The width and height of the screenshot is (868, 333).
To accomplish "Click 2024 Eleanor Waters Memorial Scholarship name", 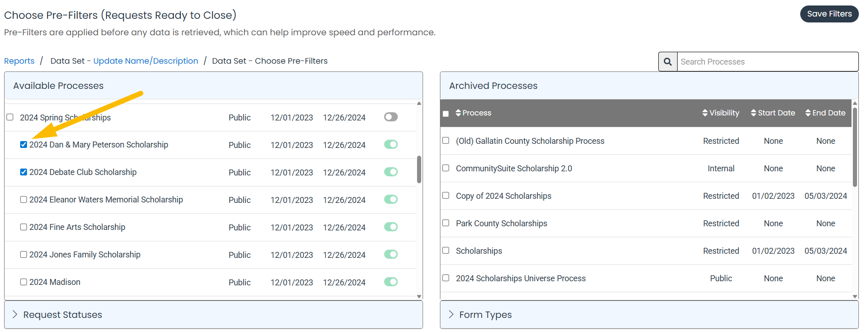I will point(106,200).
